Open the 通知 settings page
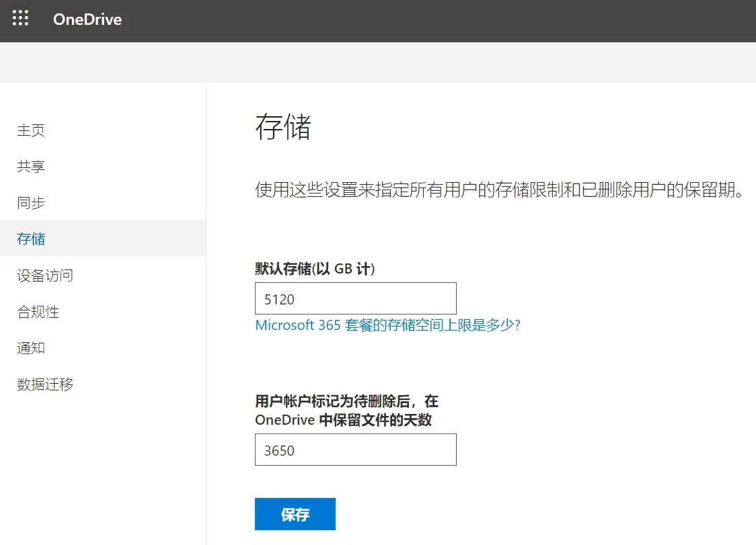The image size is (756, 545). click(x=30, y=347)
